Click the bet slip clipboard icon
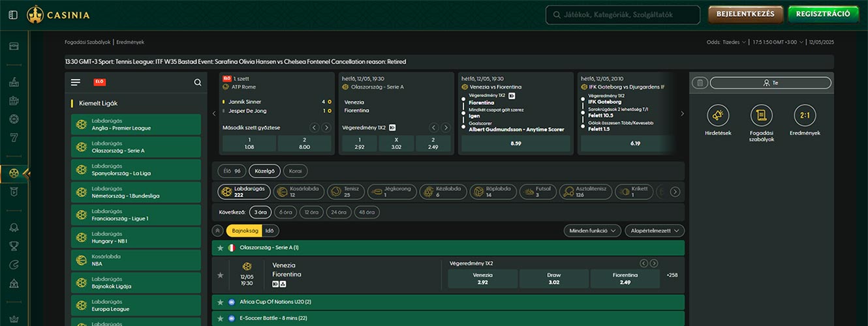Screen dimensions: 868x326 (x=700, y=83)
